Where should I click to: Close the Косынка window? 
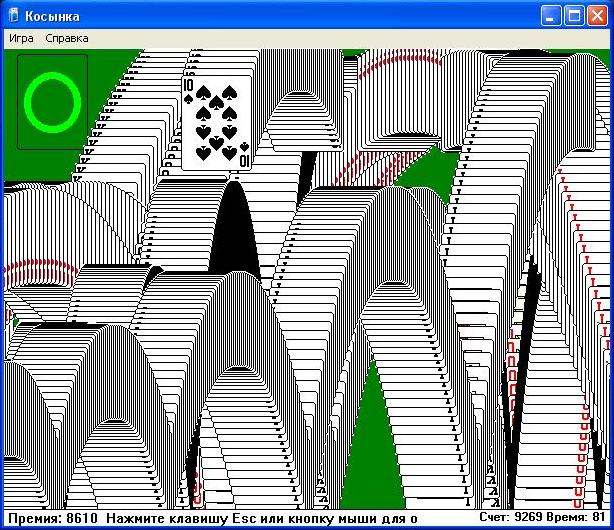(597, 16)
